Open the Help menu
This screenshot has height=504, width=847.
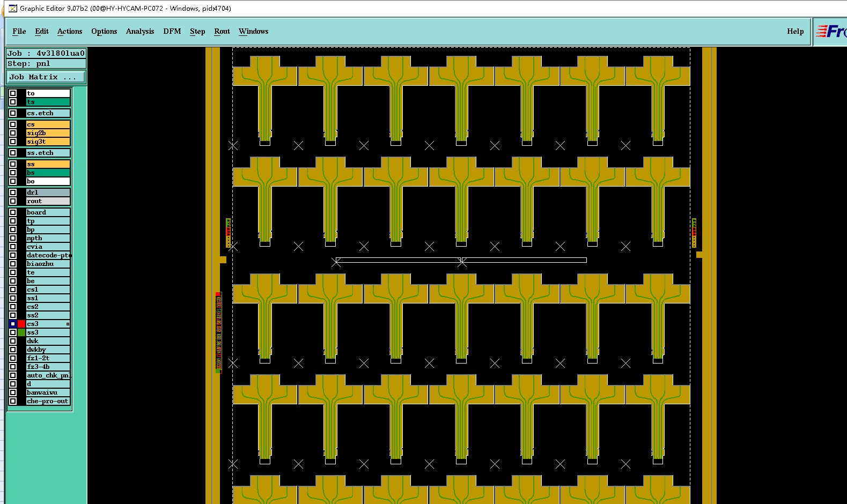tap(796, 32)
